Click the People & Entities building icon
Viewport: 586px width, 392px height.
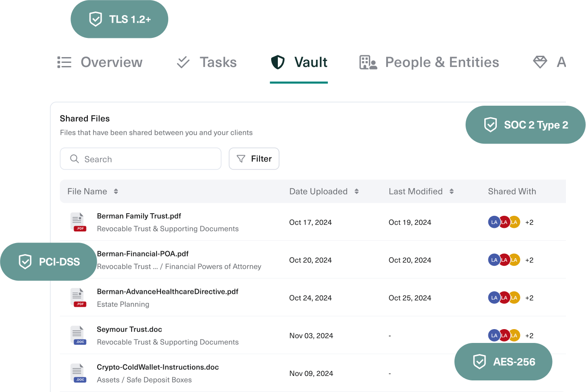click(x=368, y=62)
